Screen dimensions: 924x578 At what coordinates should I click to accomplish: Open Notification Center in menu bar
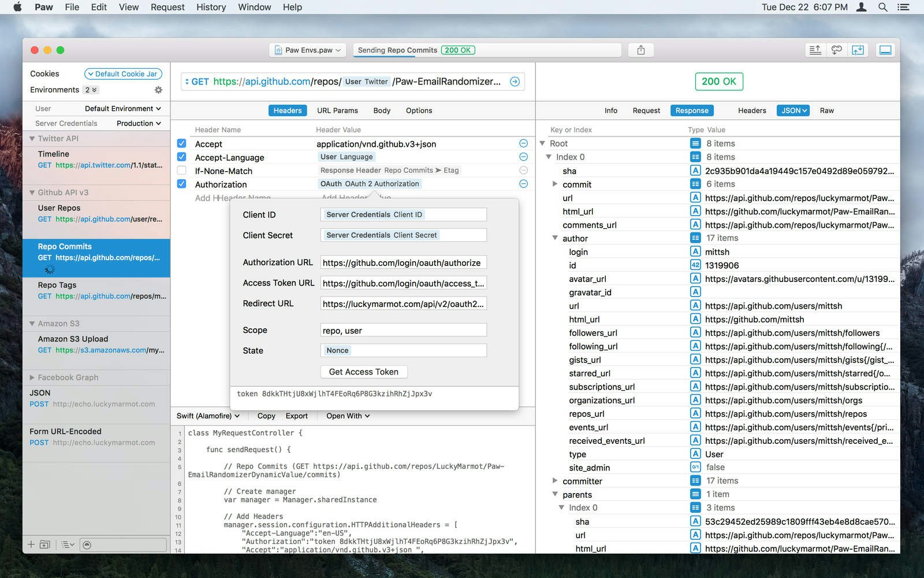[x=903, y=7]
